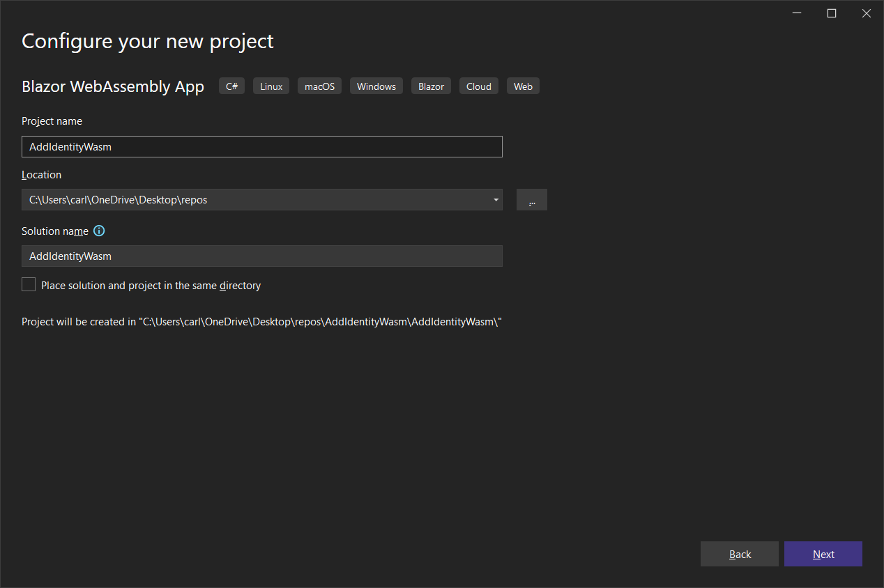The width and height of the screenshot is (884, 588).
Task: Click the Solution name info icon
Action: click(x=99, y=231)
